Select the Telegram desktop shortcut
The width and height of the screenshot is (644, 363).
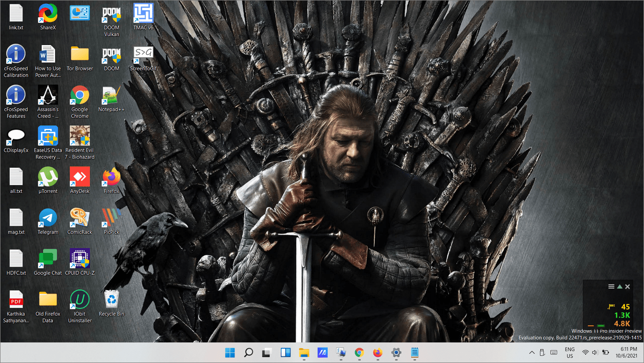tap(48, 222)
